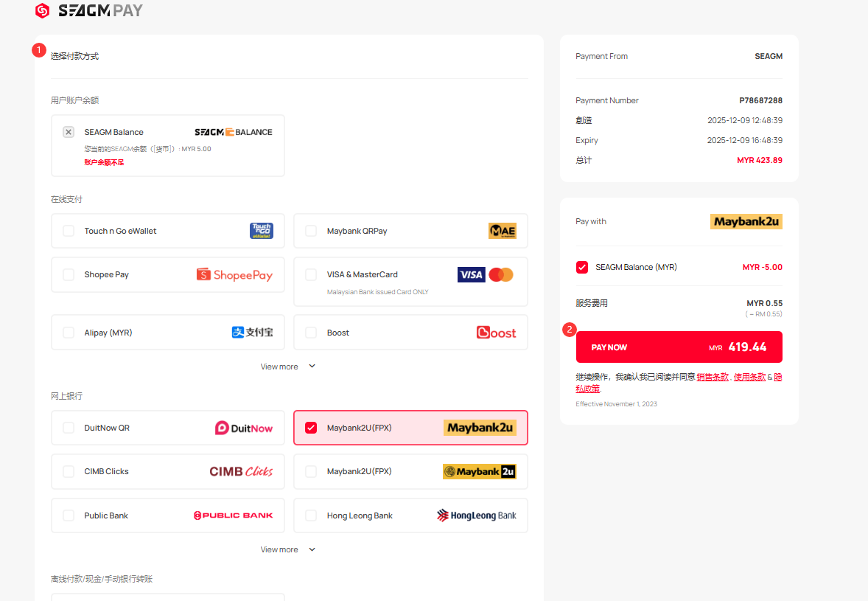Screen dimensions: 868x601
Task: Click the DuitNow logo
Action: [x=243, y=428]
